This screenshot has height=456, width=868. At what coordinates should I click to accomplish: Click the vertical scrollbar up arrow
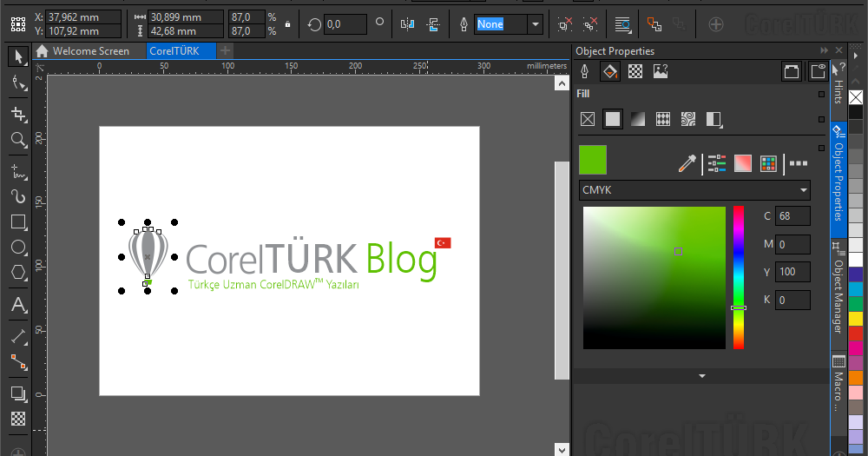click(x=562, y=83)
